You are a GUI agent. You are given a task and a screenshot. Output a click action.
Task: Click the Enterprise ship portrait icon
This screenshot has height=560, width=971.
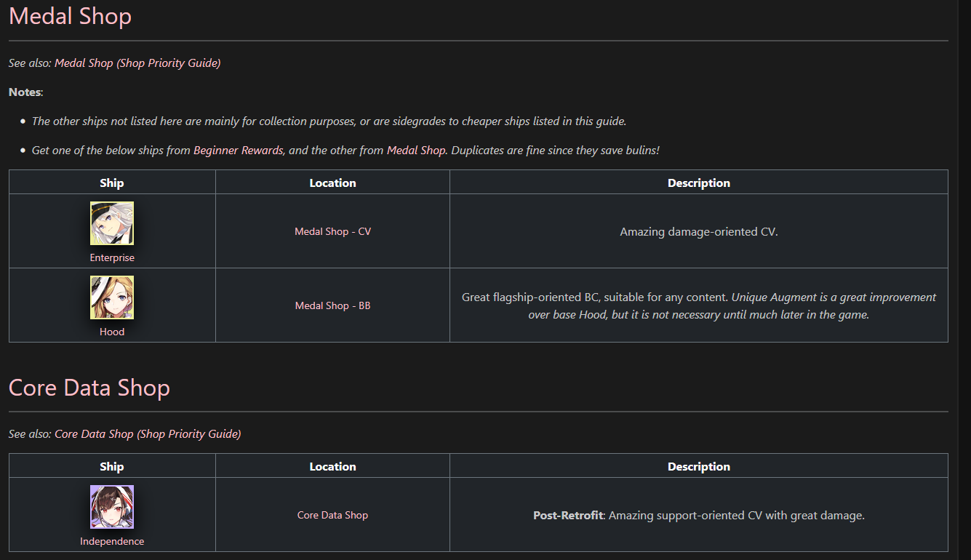point(112,223)
